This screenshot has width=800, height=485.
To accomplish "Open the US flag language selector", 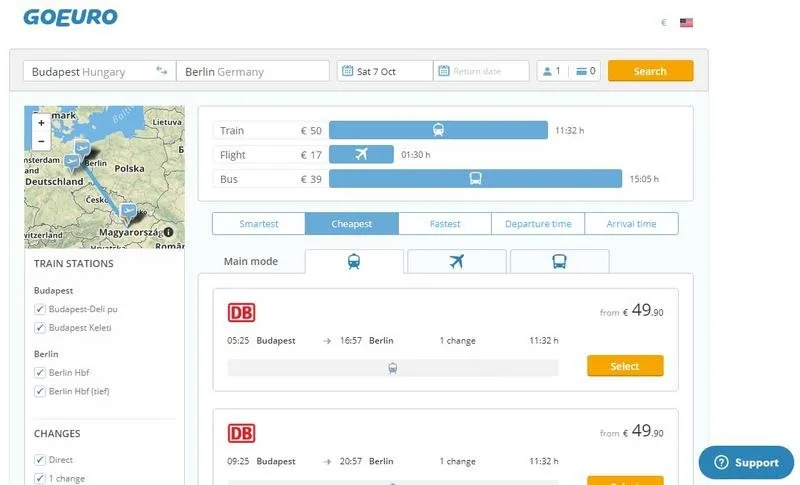I will point(686,22).
